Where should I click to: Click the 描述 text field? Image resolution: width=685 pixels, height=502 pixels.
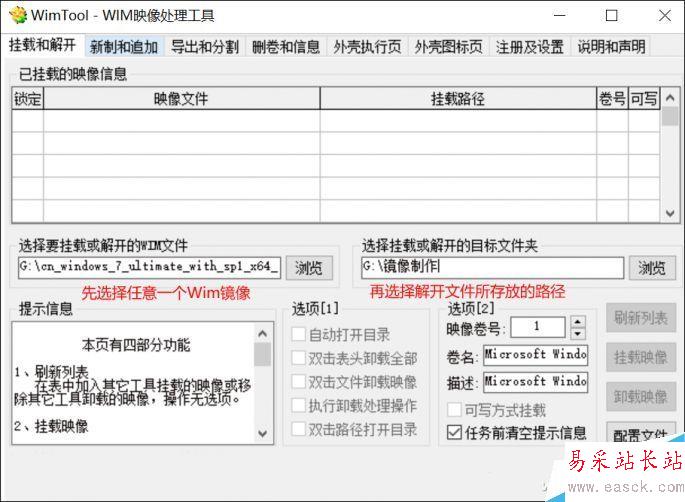[x=535, y=382]
